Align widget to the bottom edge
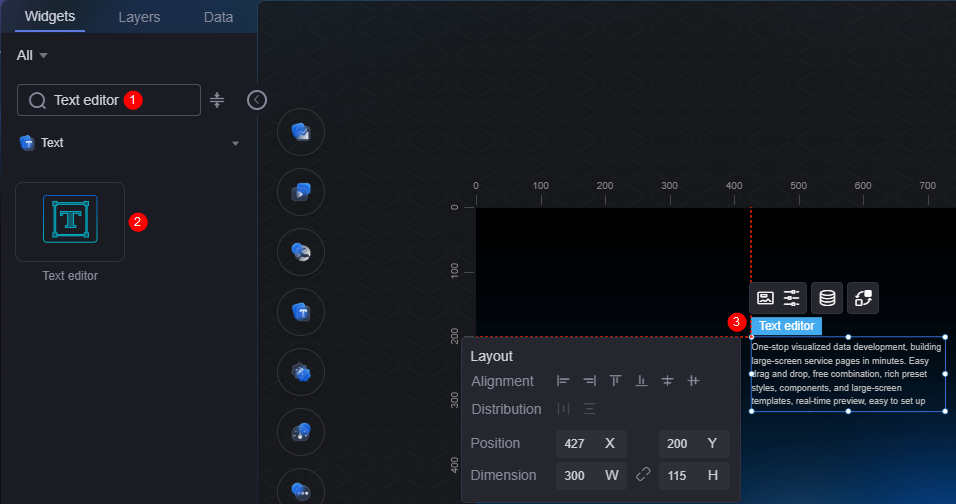The height and width of the screenshot is (504, 956). click(x=641, y=381)
